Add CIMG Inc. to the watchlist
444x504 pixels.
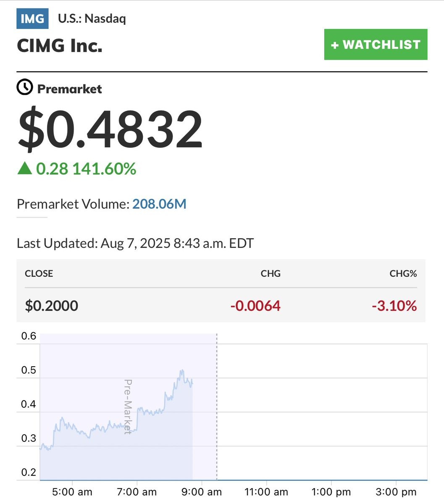[376, 45]
